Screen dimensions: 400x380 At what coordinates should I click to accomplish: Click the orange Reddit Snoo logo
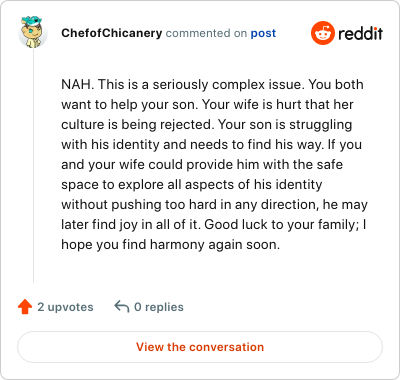pyautogui.click(x=322, y=33)
